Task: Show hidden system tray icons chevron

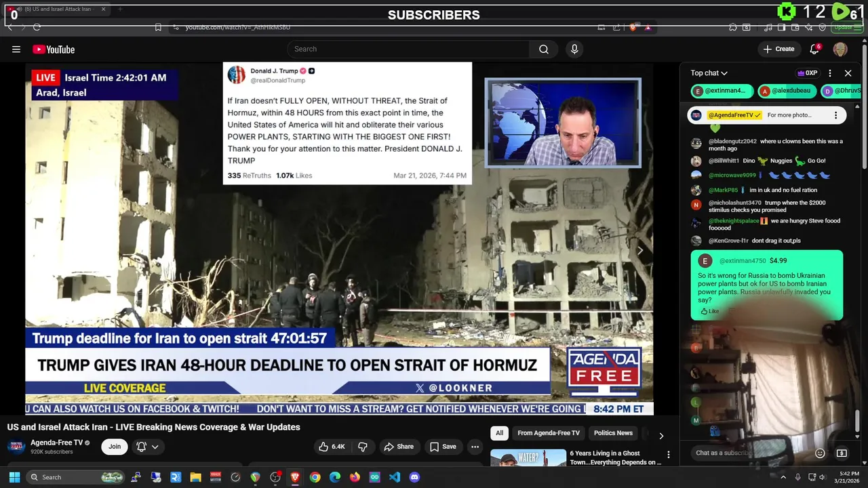Action: point(783,477)
